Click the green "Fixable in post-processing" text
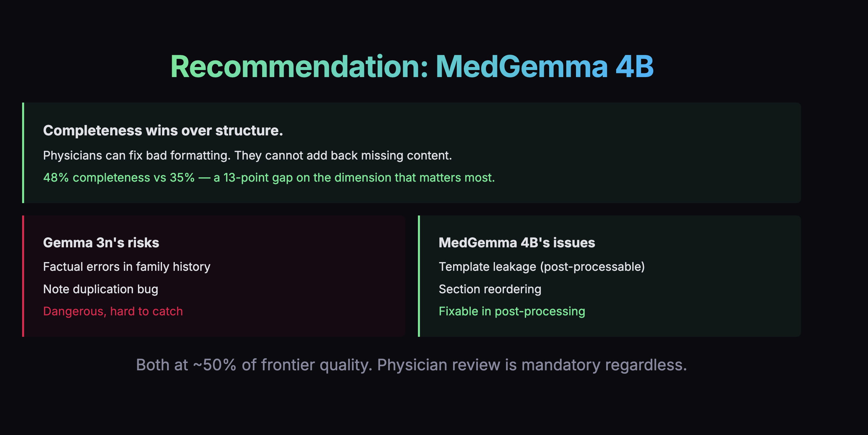The image size is (868, 435). click(x=511, y=311)
